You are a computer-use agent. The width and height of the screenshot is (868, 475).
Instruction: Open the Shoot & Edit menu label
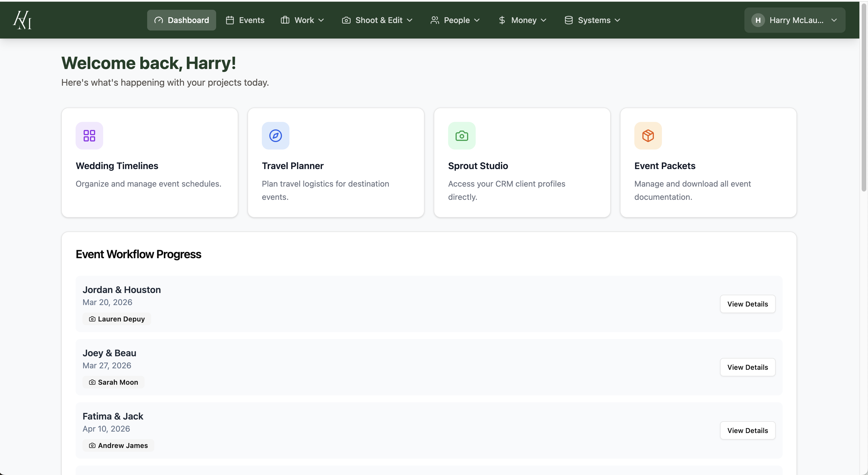pyautogui.click(x=379, y=20)
